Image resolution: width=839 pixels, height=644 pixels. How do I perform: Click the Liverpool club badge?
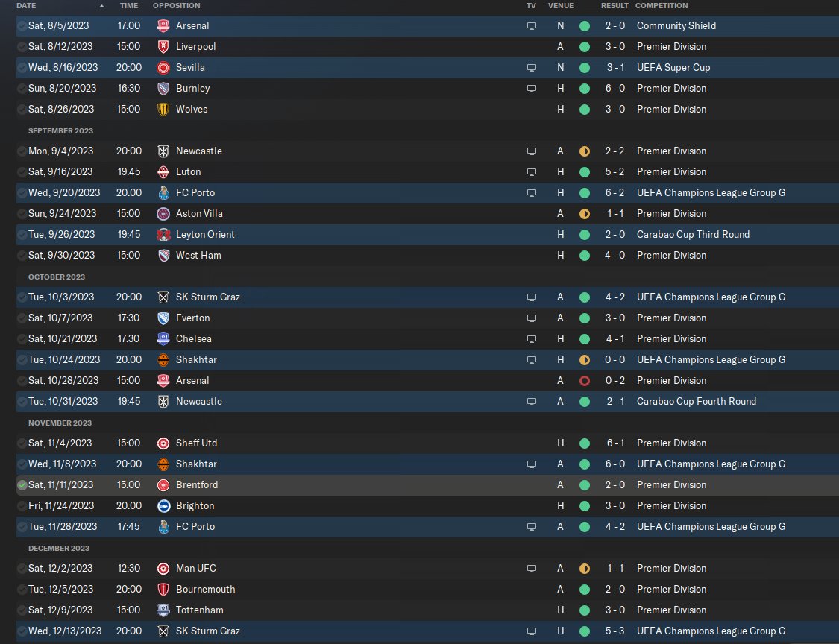pyautogui.click(x=163, y=46)
